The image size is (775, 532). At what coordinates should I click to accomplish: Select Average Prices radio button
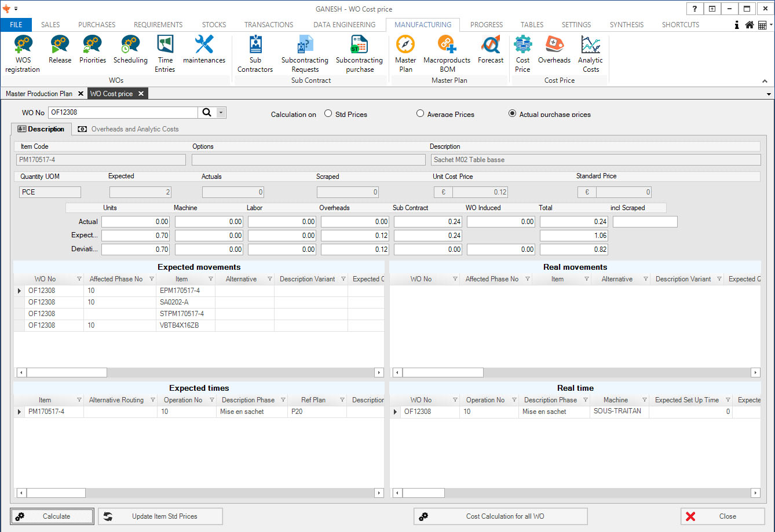(x=421, y=114)
